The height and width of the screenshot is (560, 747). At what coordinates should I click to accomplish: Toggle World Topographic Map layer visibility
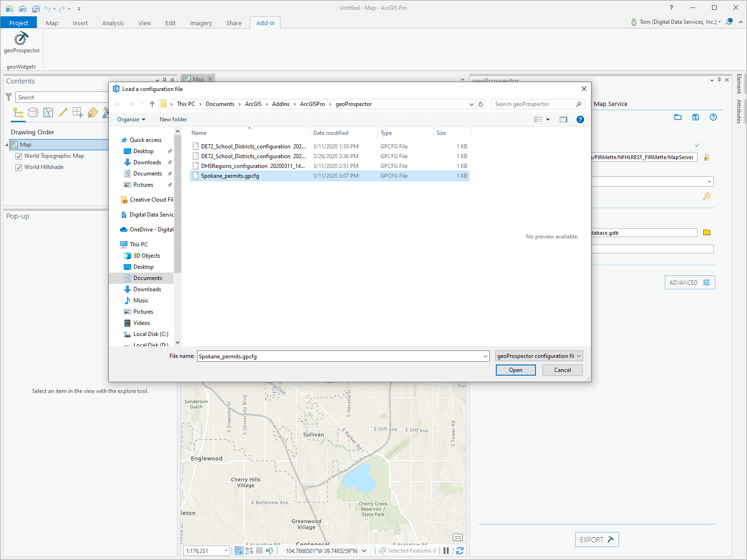pos(19,156)
